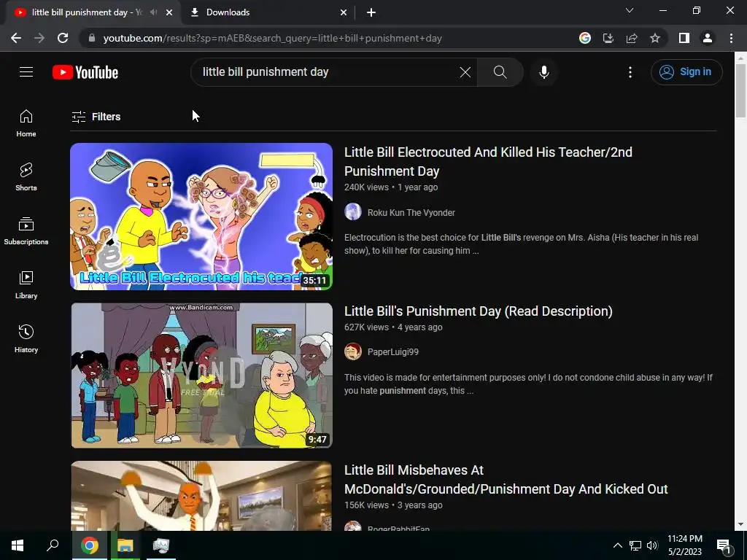The width and height of the screenshot is (747, 560).
Task: Toggle Chrome side panel
Action: point(684,38)
